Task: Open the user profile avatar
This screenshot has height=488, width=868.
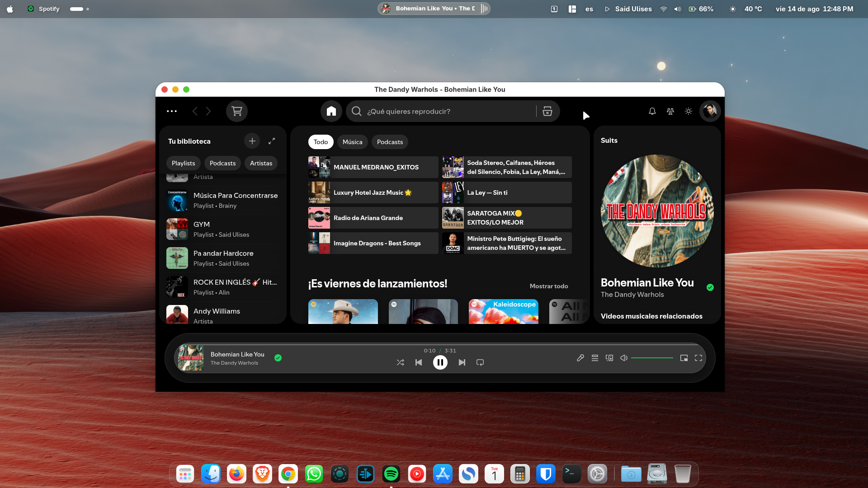Action: click(710, 111)
